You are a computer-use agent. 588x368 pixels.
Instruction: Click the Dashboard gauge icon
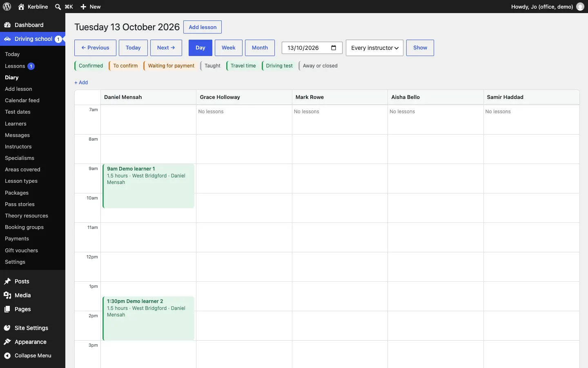7,25
